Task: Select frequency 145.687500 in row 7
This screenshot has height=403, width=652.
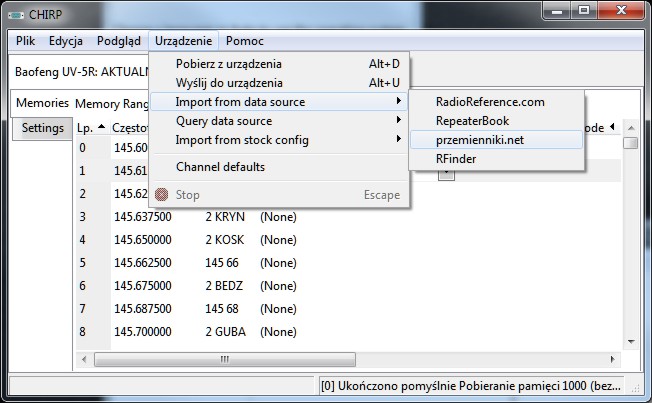Action: coord(143,309)
